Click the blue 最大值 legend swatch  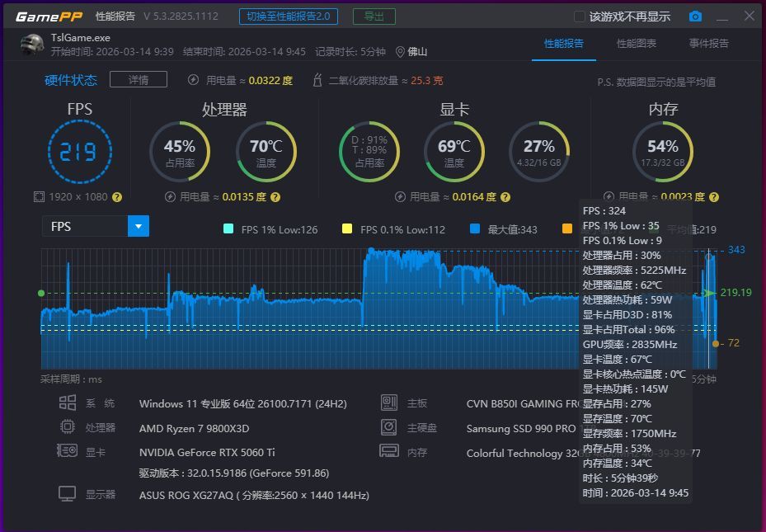pos(475,228)
